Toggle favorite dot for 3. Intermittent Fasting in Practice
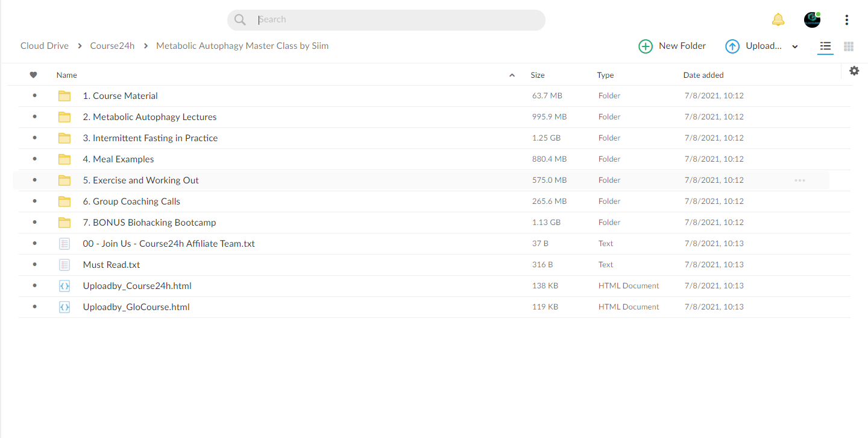Screen dimensions: 868x438 pos(34,138)
